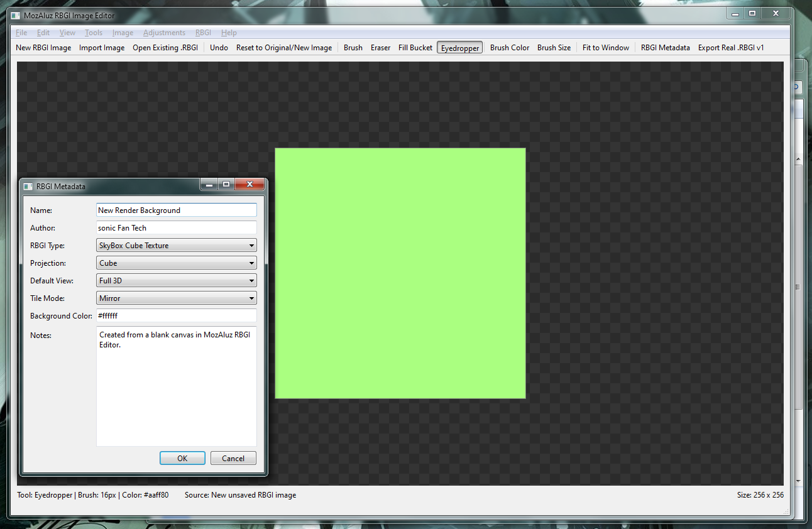Click Undo in the toolbar
Screen dimensions: 812x529
pos(219,48)
